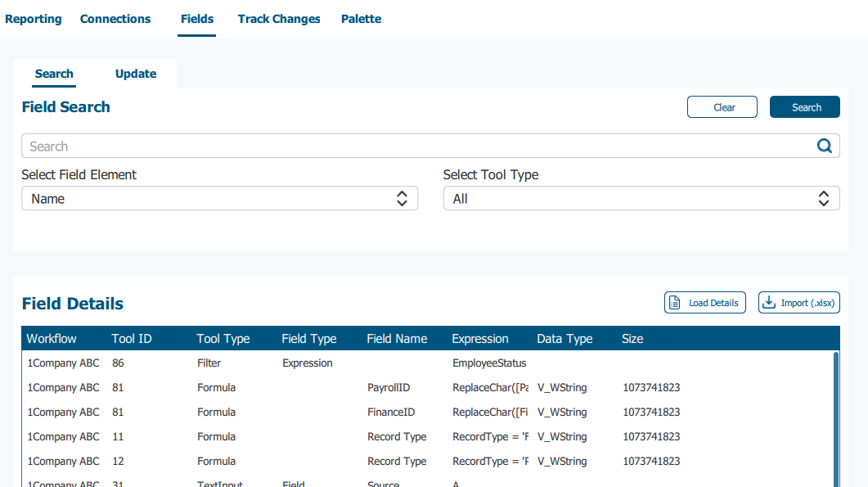The height and width of the screenshot is (487, 868).
Task: Click the Expression field type cell
Action: click(308, 363)
